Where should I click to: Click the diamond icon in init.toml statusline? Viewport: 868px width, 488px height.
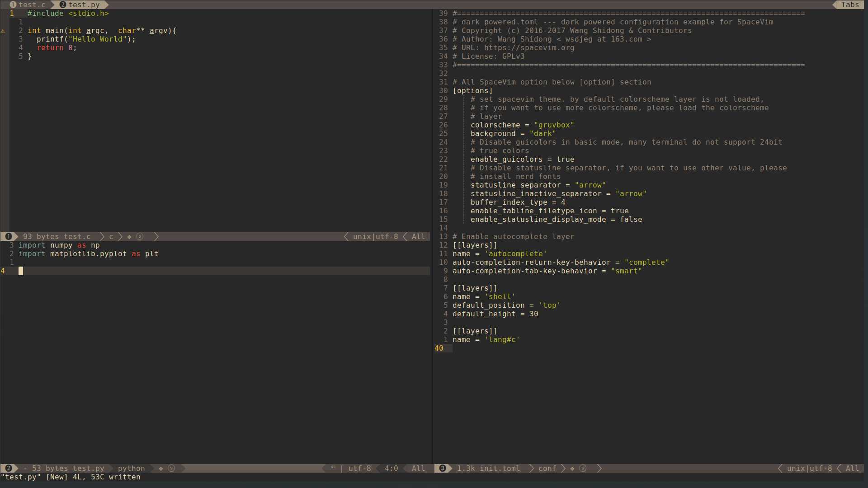pos(572,468)
